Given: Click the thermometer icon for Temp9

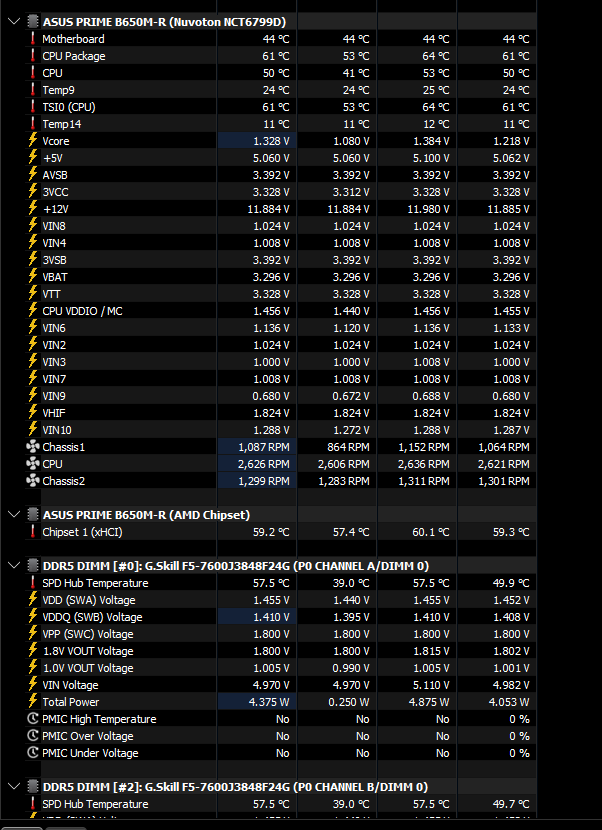Looking at the screenshot, I should (x=33, y=90).
